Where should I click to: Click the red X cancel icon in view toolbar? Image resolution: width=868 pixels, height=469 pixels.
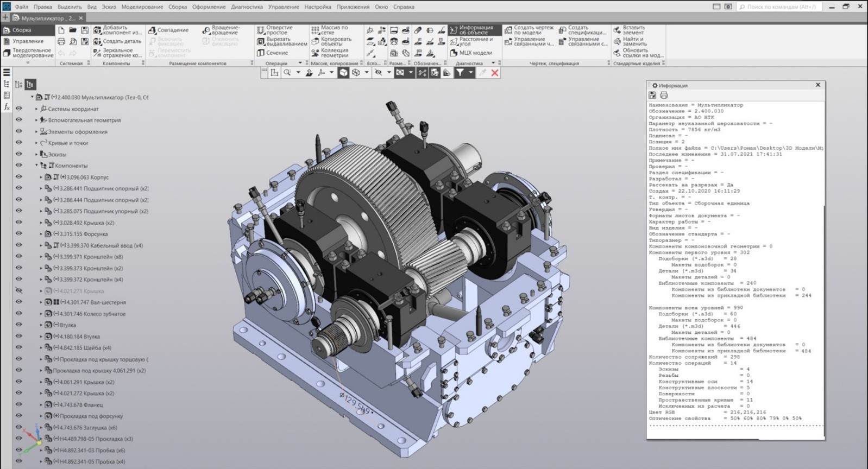[x=494, y=73]
